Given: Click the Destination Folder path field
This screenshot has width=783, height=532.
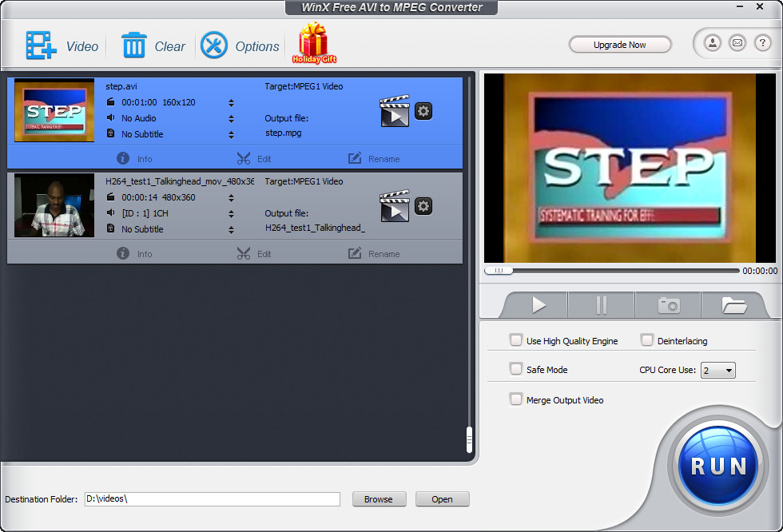Looking at the screenshot, I should [212, 498].
